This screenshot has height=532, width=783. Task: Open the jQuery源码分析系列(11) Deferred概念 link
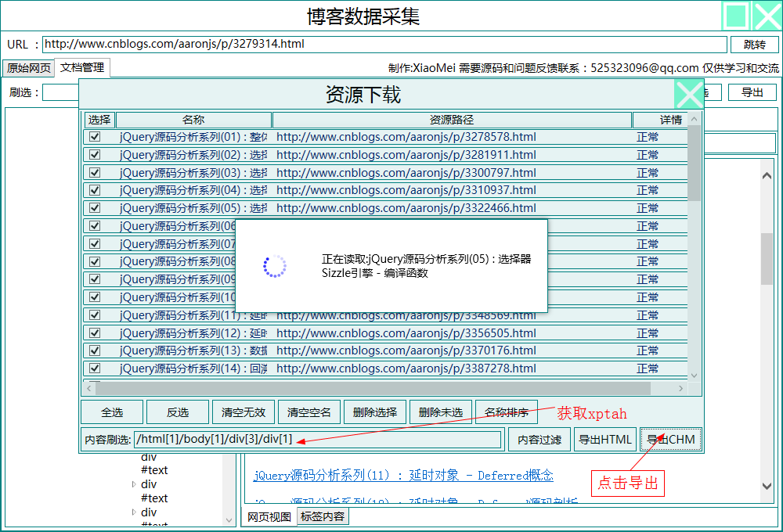point(403,476)
